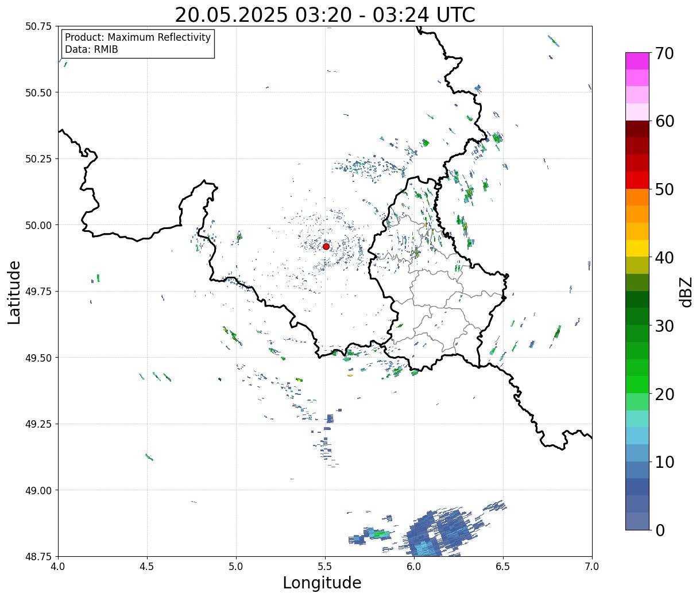This screenshot has width=700, height=597.
Task: Click the longitude tick label 5.0
Action: click(x=236, y=567)
